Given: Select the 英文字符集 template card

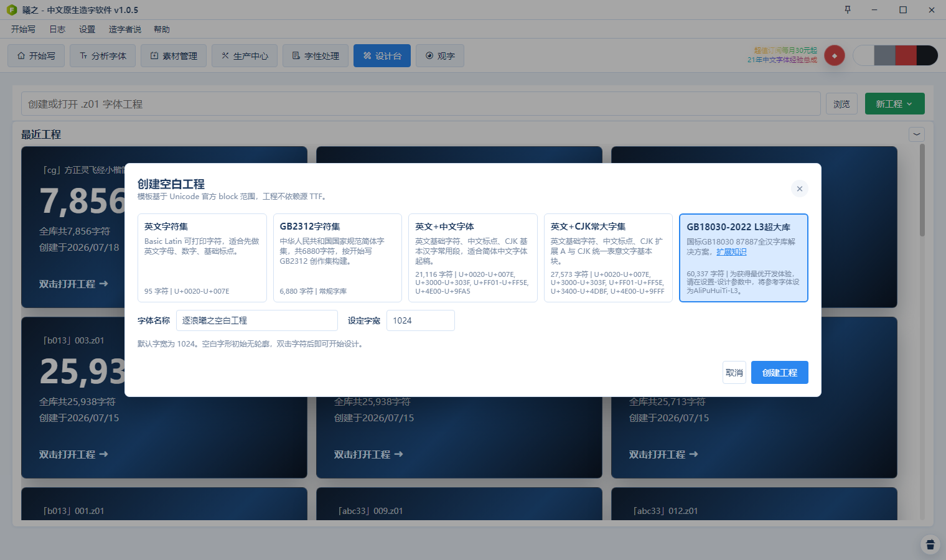Looking at the screenshot, I should point(202,258).
